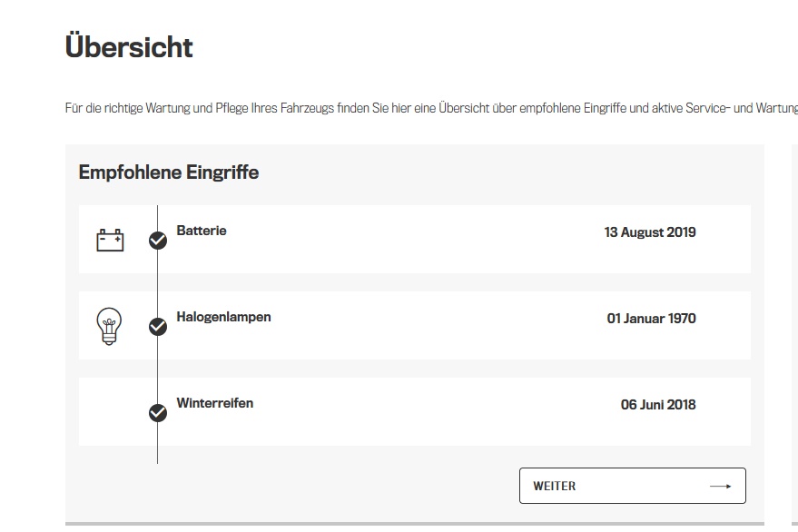The image size is (798, 532).
Task: Open the Batterie entry label
Action: click(x=202, y=231)
